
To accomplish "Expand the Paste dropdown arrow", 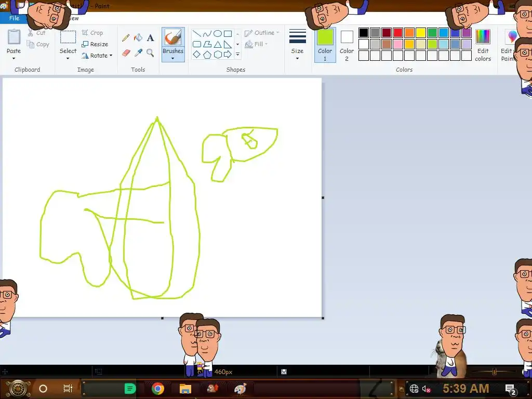I will click(14, 58).
